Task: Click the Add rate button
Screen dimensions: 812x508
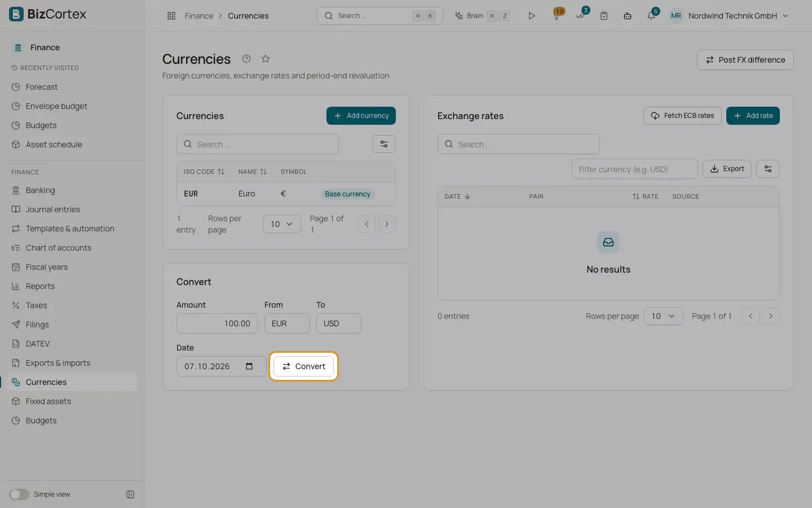Action: coord(753,116)
